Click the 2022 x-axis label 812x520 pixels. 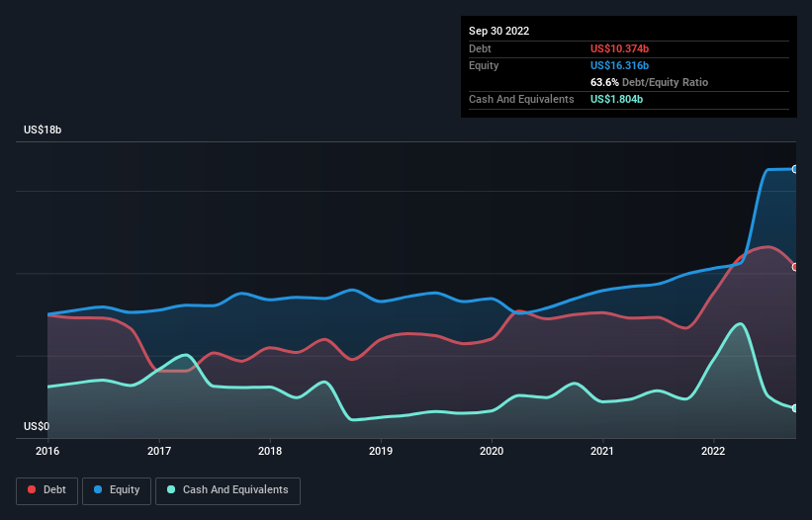click(x=713, y=451)
